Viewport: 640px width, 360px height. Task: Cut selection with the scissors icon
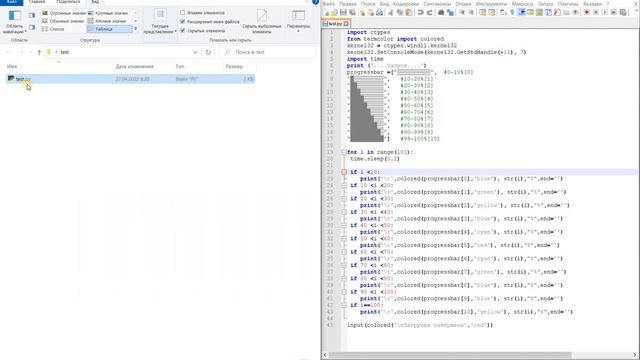click(x=391, y=12)
